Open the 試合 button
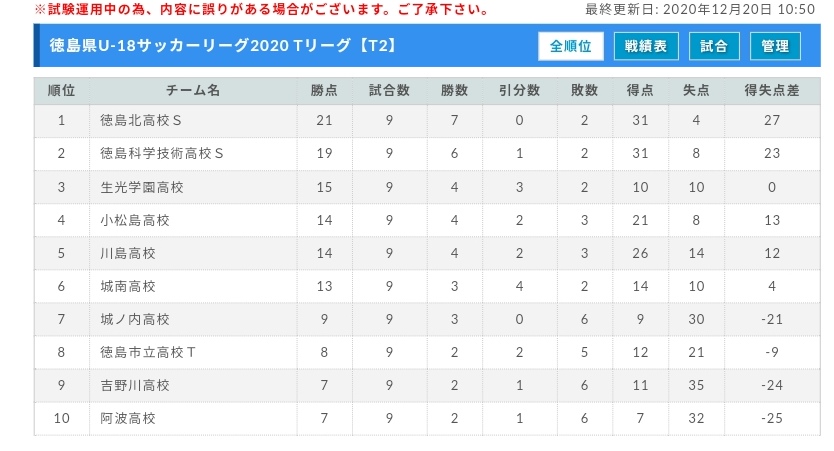 click(714, 46)
